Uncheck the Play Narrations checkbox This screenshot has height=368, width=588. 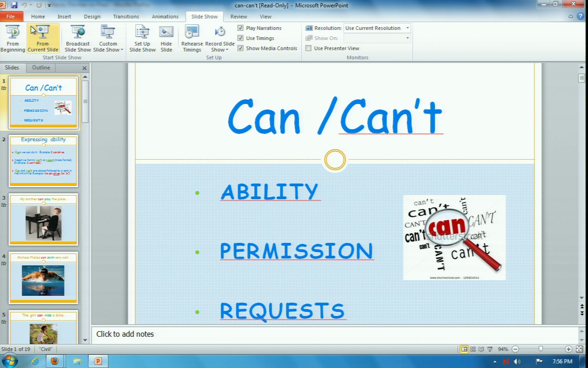(240, 28)
